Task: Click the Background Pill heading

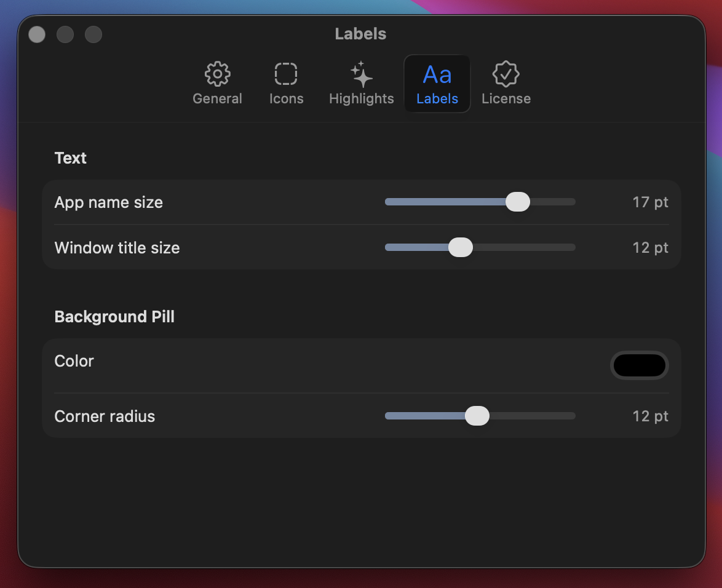Action: point(114,317)
